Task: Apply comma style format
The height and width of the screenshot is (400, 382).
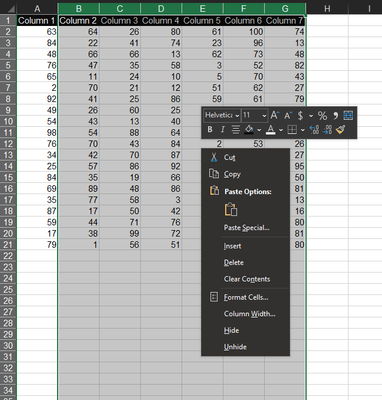Action: [335, 115]
